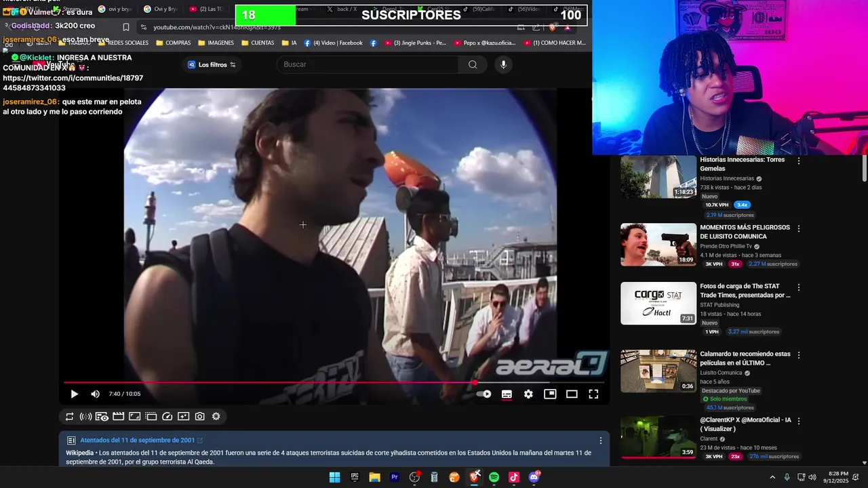868x488 pixels.
Task: Open options for Fotos de carga video
Action: [799, 287]
